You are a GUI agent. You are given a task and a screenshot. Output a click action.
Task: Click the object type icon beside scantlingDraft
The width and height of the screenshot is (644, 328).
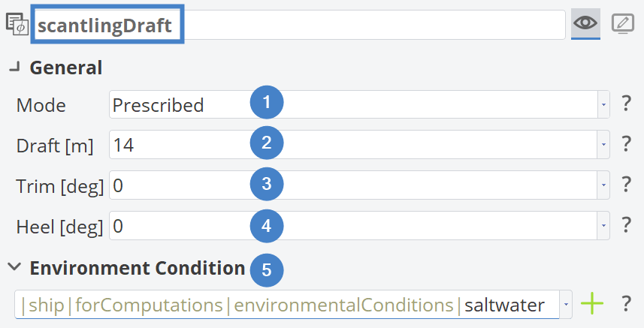pos(17,25)
